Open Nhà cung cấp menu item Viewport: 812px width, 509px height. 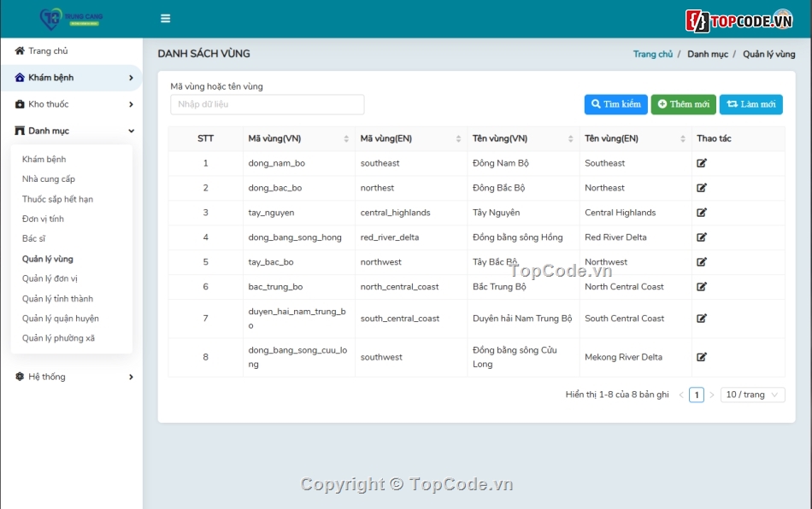[49, 179]
